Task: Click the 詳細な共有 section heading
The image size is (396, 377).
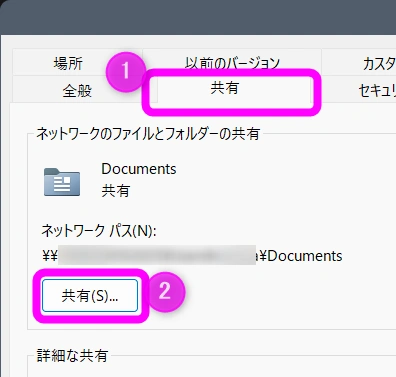Action: (x=72, y=356)
